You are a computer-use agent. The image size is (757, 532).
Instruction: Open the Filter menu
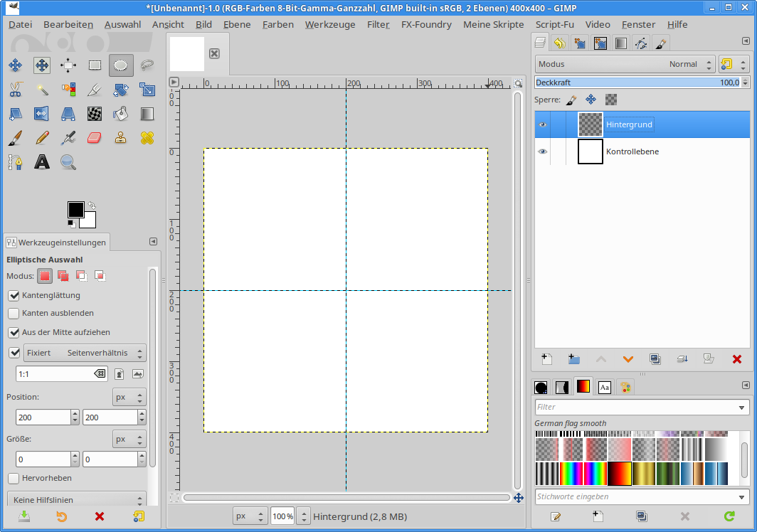(x=378, y=24)
